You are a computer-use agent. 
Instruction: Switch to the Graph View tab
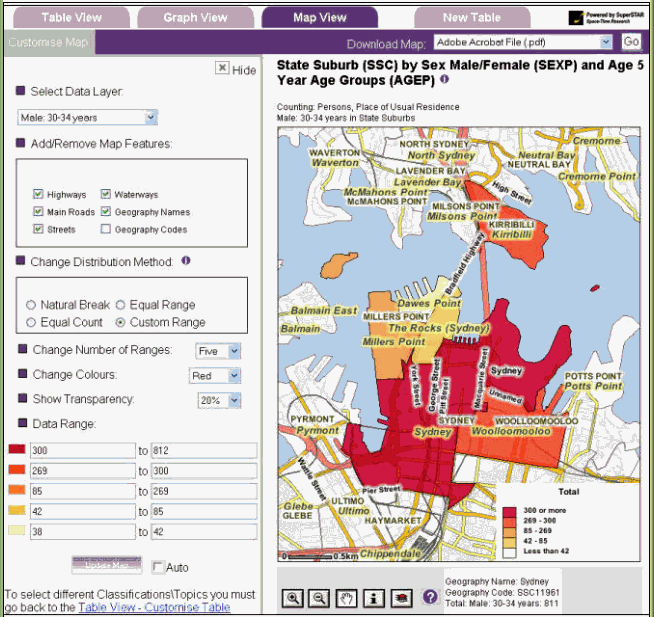click(195, 17)
